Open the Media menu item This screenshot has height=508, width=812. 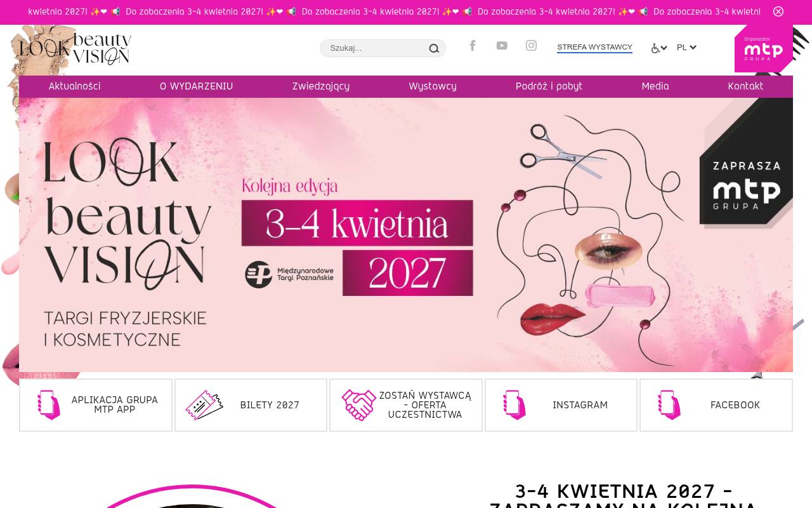pos(655,86)
